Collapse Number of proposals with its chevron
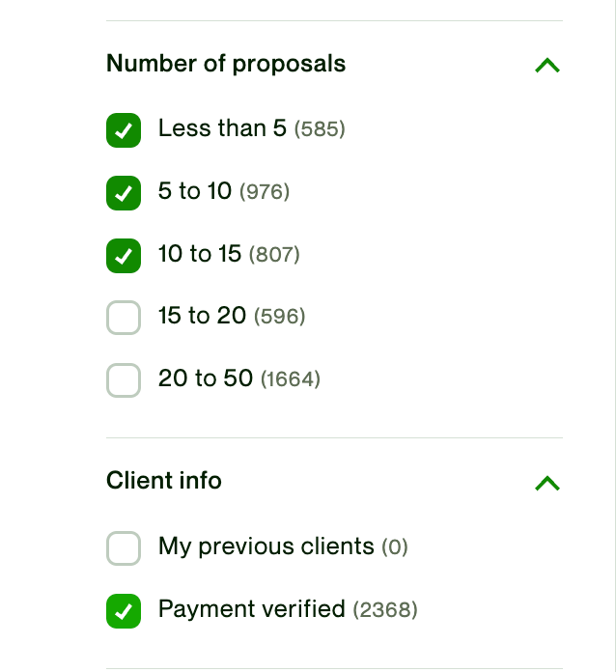 click(546, 66)
